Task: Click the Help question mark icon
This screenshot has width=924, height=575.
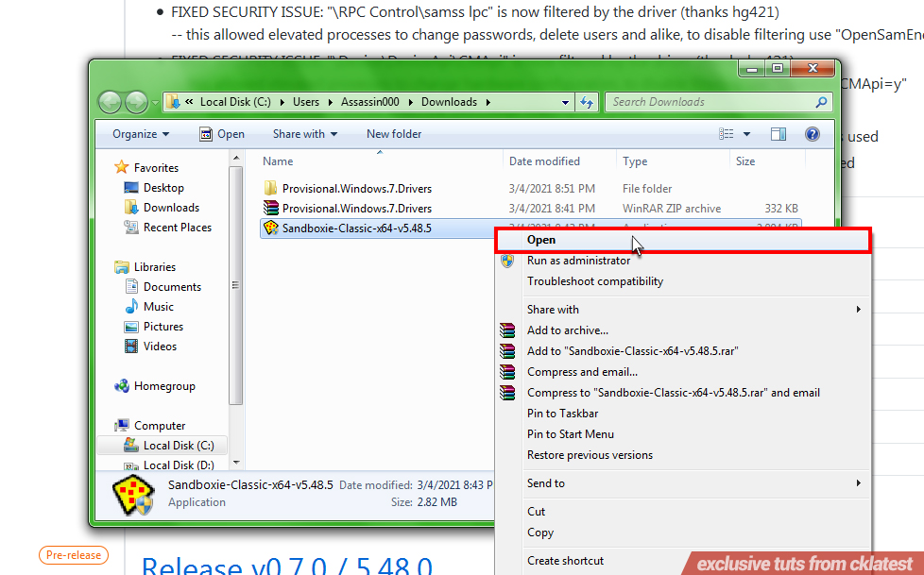Action: tap(812, 134)
